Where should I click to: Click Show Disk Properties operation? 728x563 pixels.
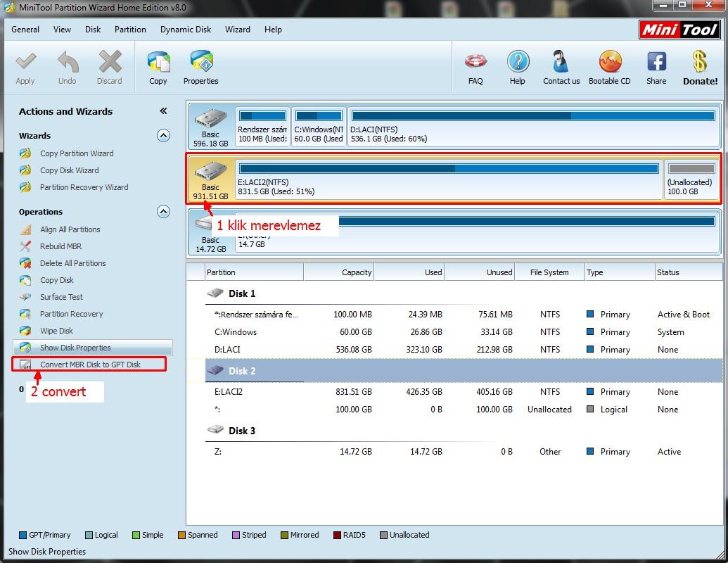coord(93,348)
